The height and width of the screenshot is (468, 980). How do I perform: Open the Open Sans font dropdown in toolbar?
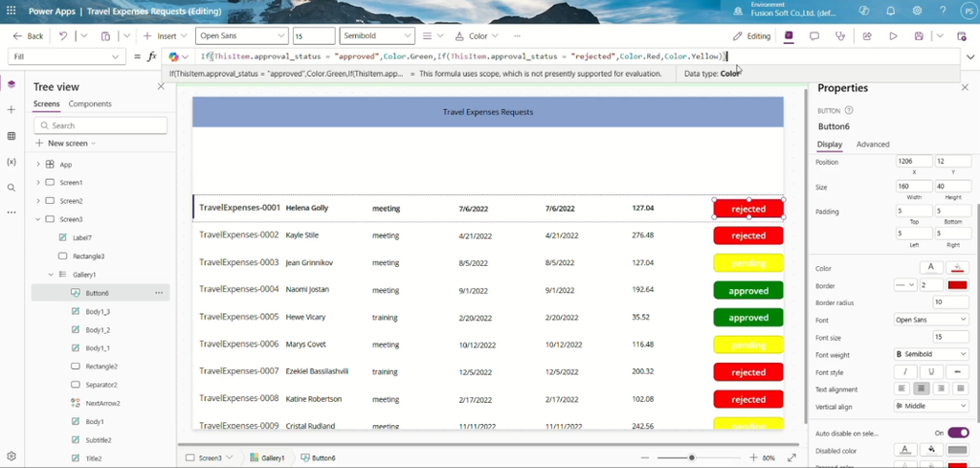pos(242,36)
